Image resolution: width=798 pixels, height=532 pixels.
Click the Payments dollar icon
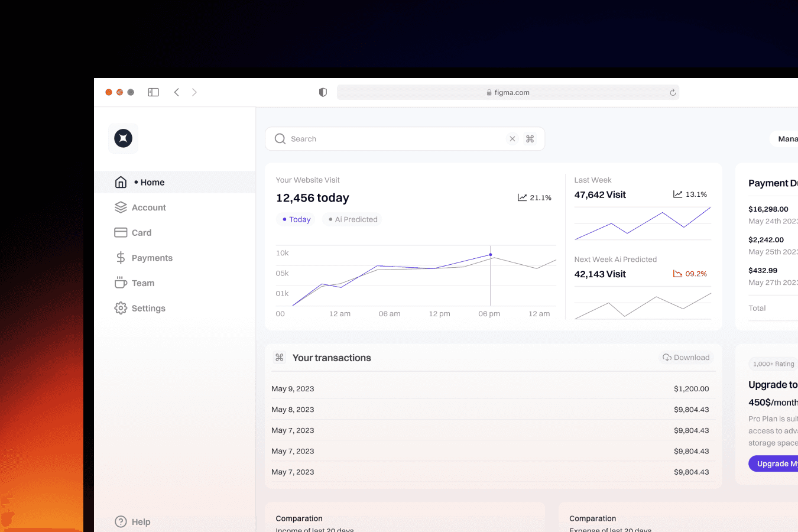pyautogui.click(x=121, y=258)
